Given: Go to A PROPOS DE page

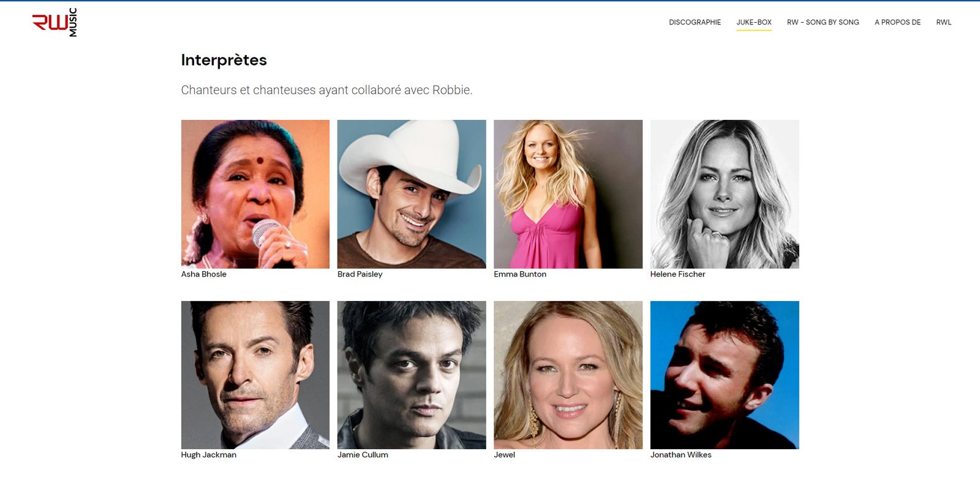Looking at the screenshot, I should tap(897, 22).
